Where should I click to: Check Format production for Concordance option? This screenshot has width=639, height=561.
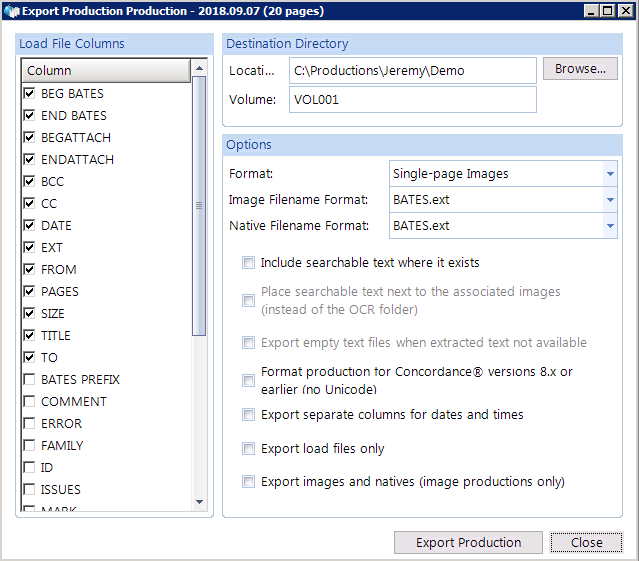coord(248,381)
